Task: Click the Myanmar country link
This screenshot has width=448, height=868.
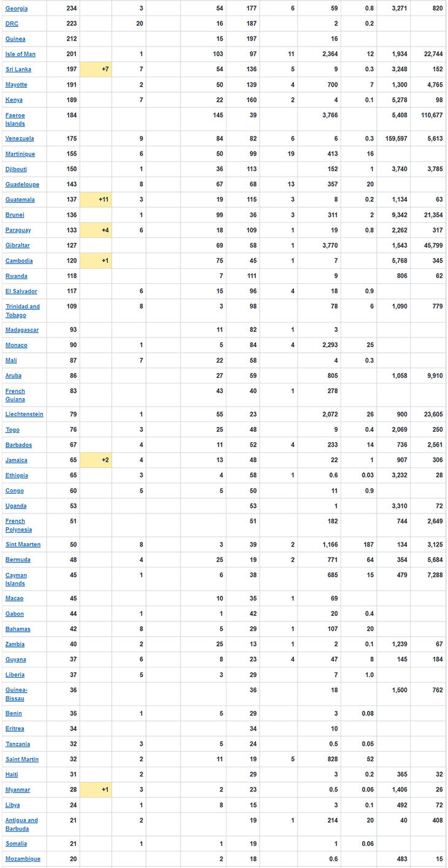Action: (18, 790)
